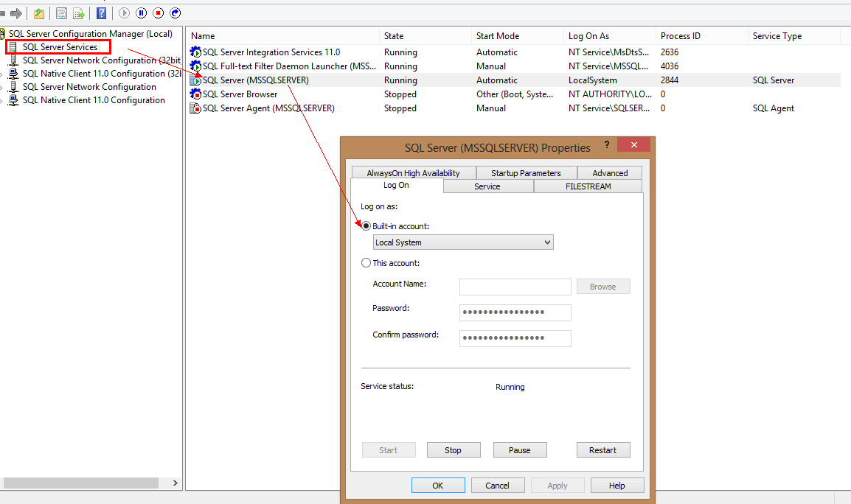This screenshot has height=504, width=851.
Task: Click the dialog's question mark help icon
Action: tap(607, 145)
